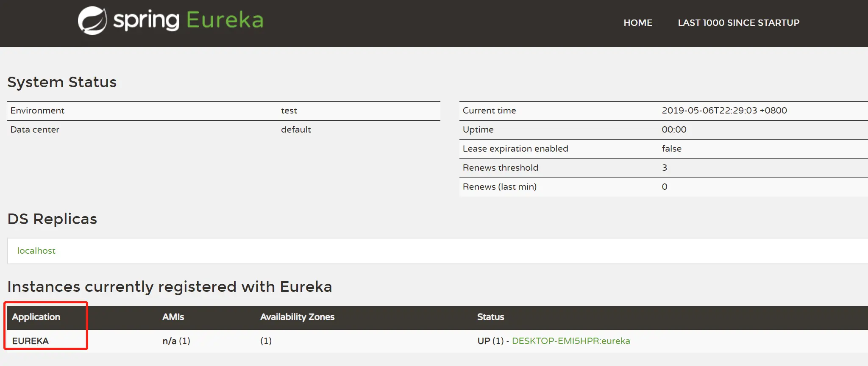The width and height of the screenshot is (868, 366).
Task: Select the Renews threshold label
Action: (x=501, y=168)
